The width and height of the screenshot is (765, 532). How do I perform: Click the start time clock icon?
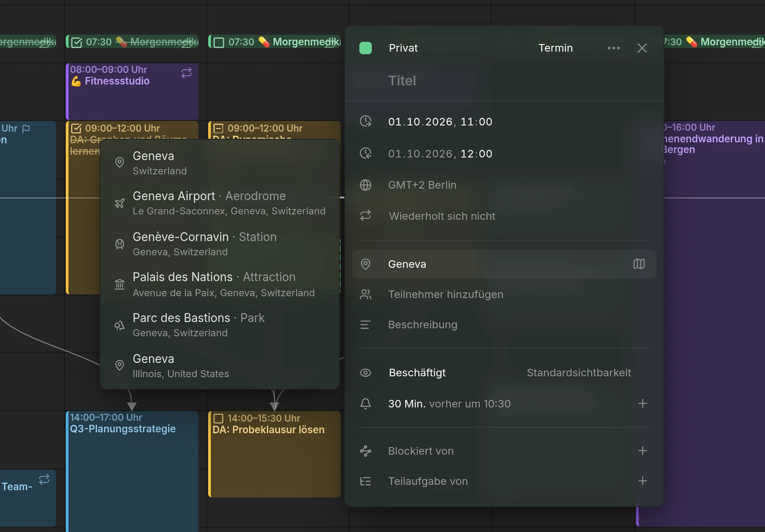[366, 121]
